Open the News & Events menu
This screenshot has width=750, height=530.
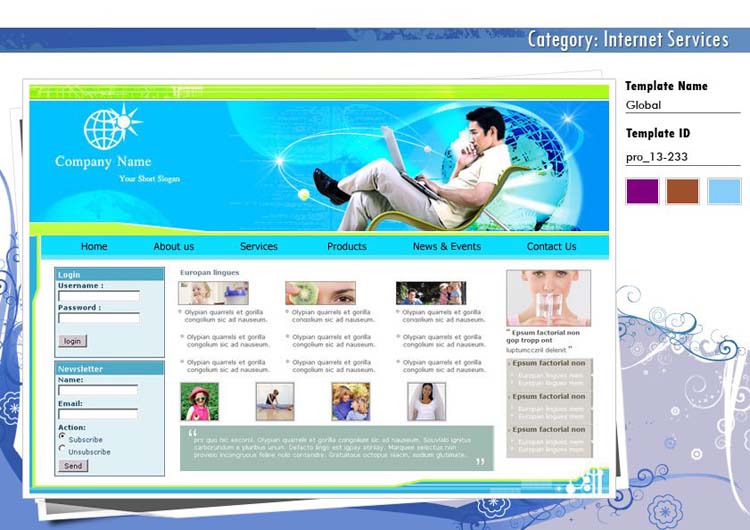pyautogui.click(x=446, y=247)
